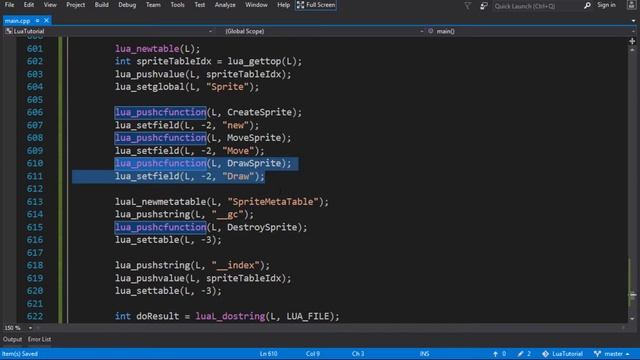640x360 pixels.
Task: Open the LuaTutorial repository status item
Action: tap(562, 354)
